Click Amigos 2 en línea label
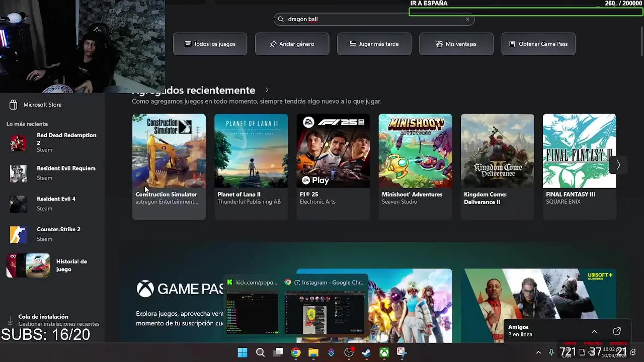Viewport: 644px width, 362px height. click(x=520, y=331)
